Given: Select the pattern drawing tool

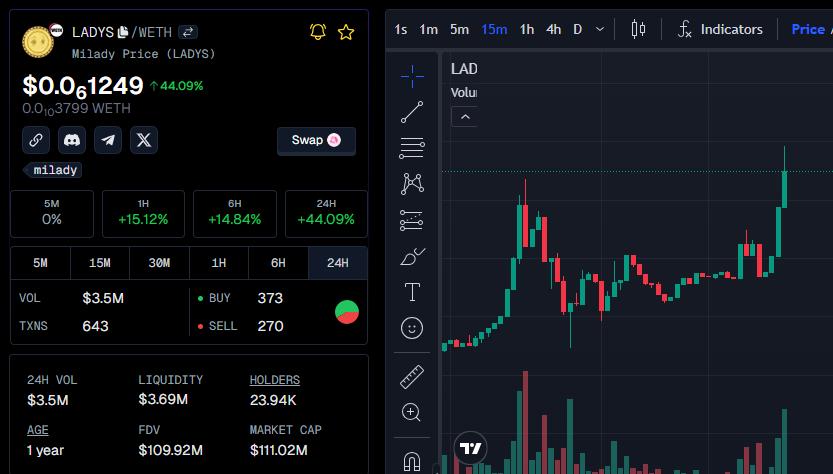Looking at the screenshot, I should 412,184.
